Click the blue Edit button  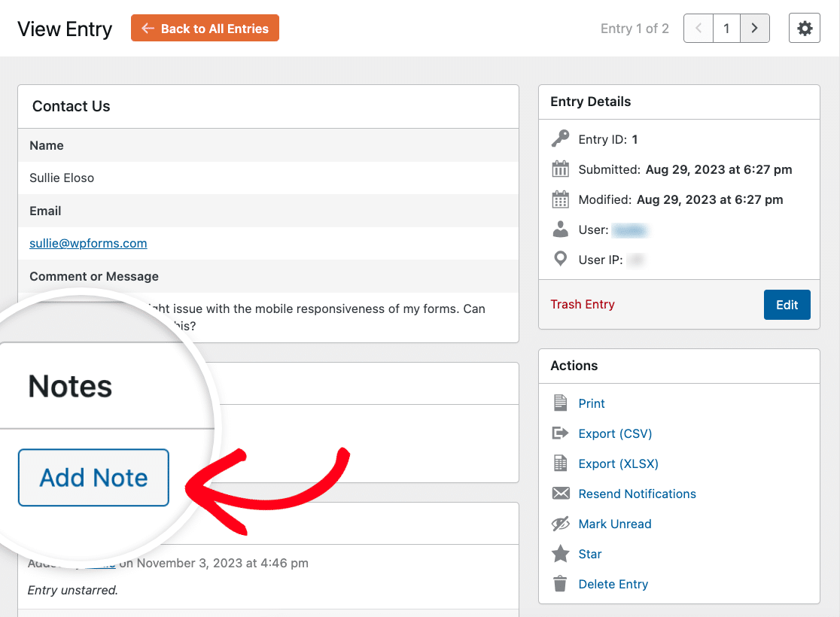(x=787, y=305)
